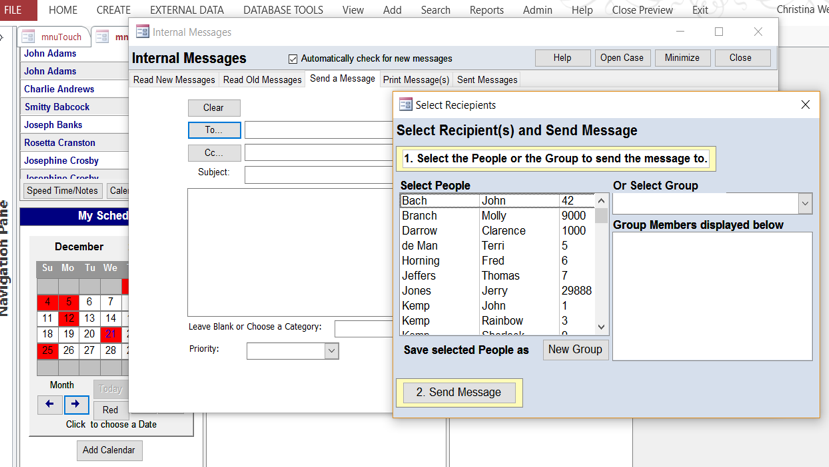Select red date 25 on calendar
The height and width of the screenshot is (467, 829).
point(47,351)
